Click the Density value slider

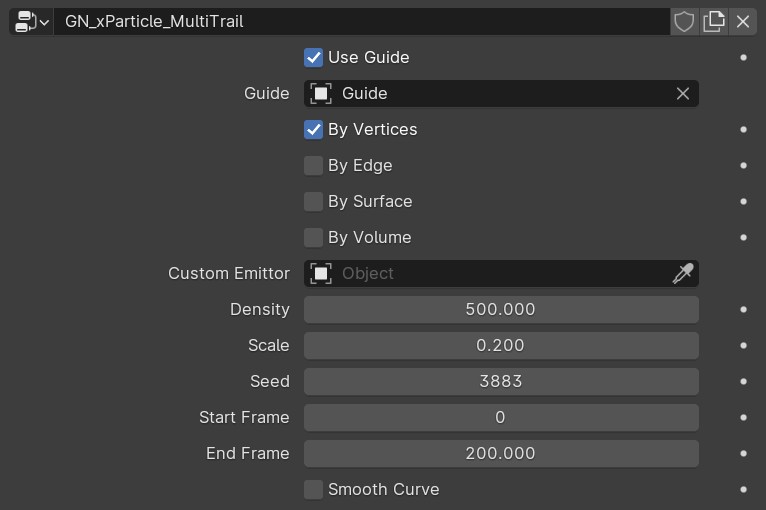501,309
